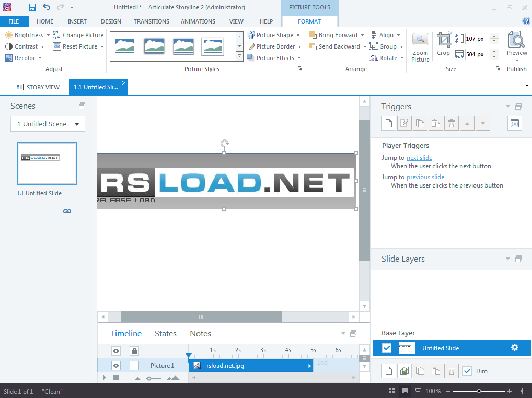
Task: Increase picture height stepper up
Action: 494,36
